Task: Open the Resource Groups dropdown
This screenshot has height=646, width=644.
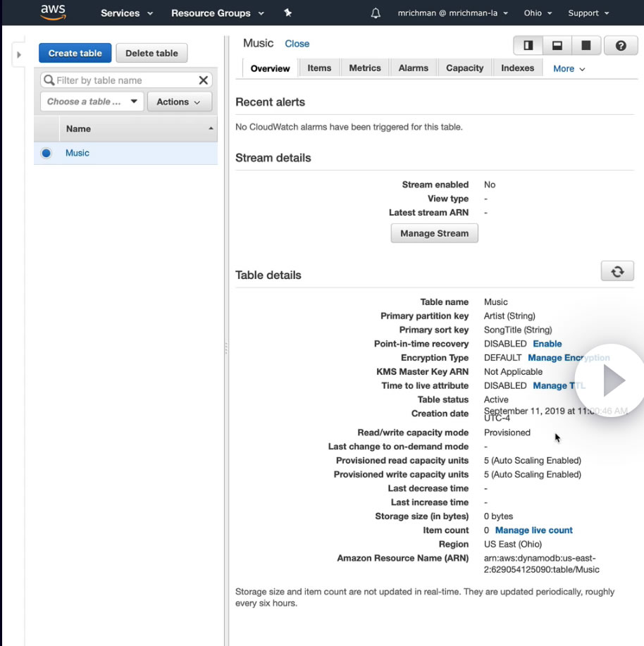Action: 218,13
